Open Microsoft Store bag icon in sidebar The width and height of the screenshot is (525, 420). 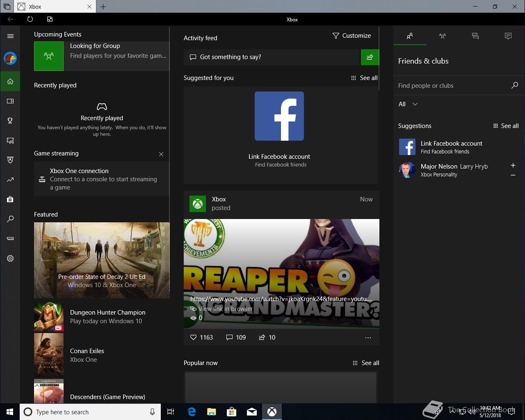coord(10,199)
